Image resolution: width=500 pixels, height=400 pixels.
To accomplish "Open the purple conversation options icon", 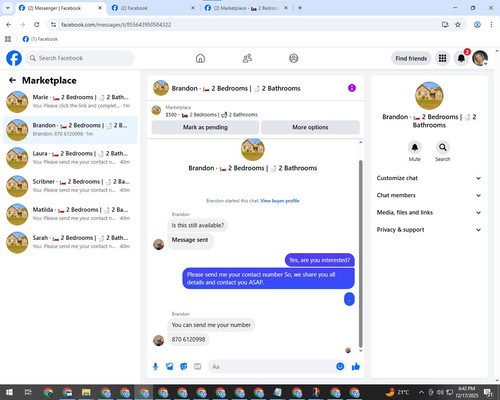I will (352, 88).
